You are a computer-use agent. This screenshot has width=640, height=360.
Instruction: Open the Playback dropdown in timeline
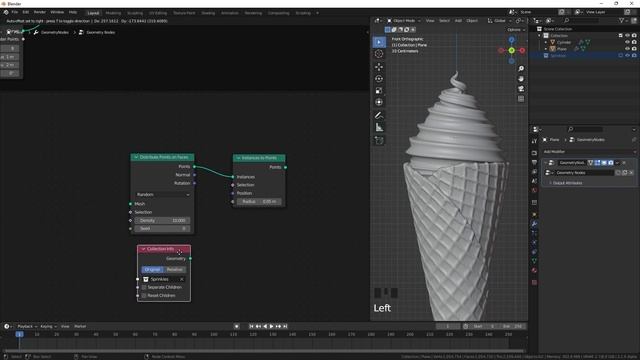click(x=27, y=326)
